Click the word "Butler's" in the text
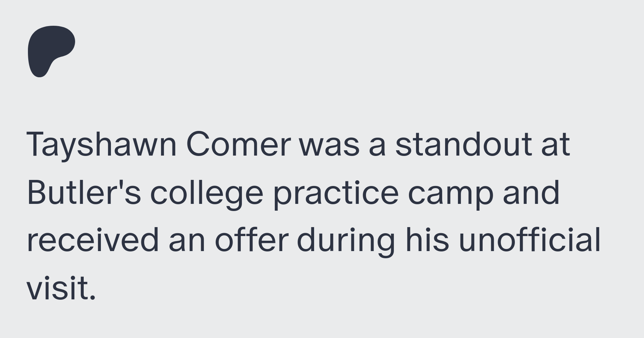This screenshot has width=644, height=338. point(84,192)
